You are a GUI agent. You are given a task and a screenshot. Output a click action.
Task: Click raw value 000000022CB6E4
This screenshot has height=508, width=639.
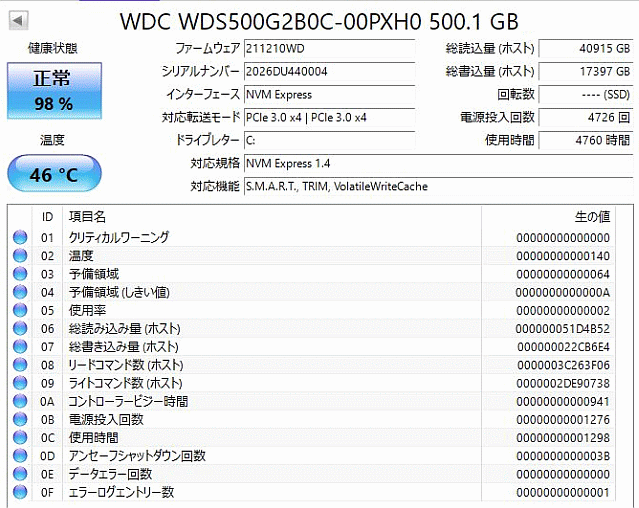[564, 347]
